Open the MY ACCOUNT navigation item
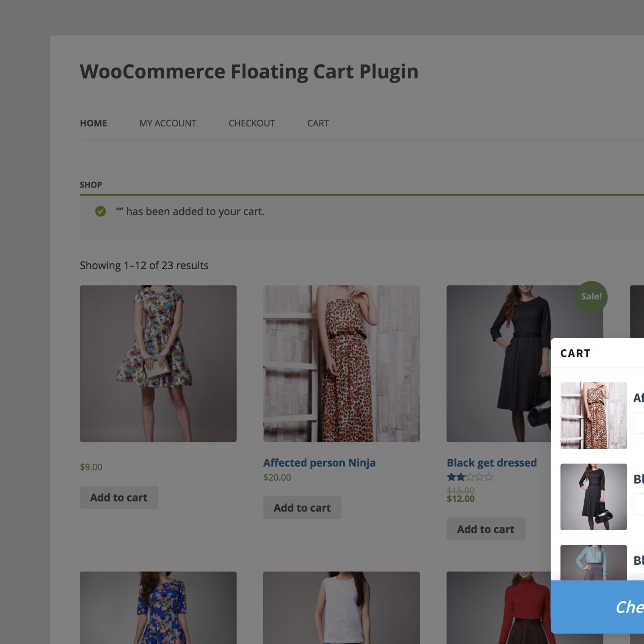Screen dimensions: 644x644 click(167, 123)
